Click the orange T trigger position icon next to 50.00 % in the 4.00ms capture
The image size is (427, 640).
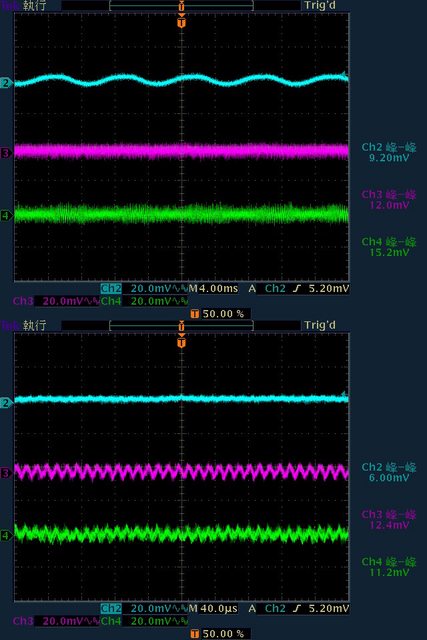click(x=195, y=314)
